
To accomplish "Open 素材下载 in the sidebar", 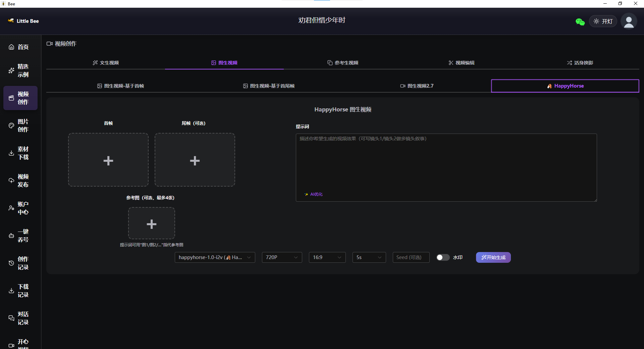I will (20, 153).
